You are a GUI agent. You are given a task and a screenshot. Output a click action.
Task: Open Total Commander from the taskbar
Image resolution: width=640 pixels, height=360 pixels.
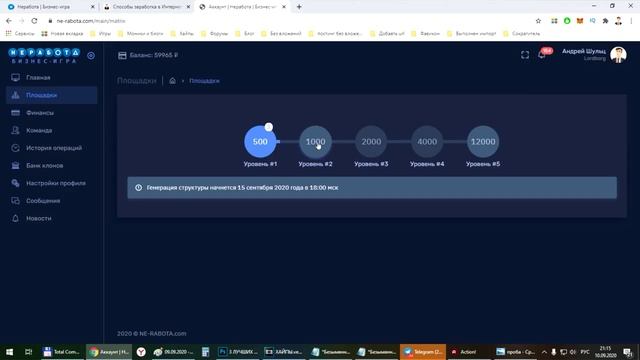62,352
